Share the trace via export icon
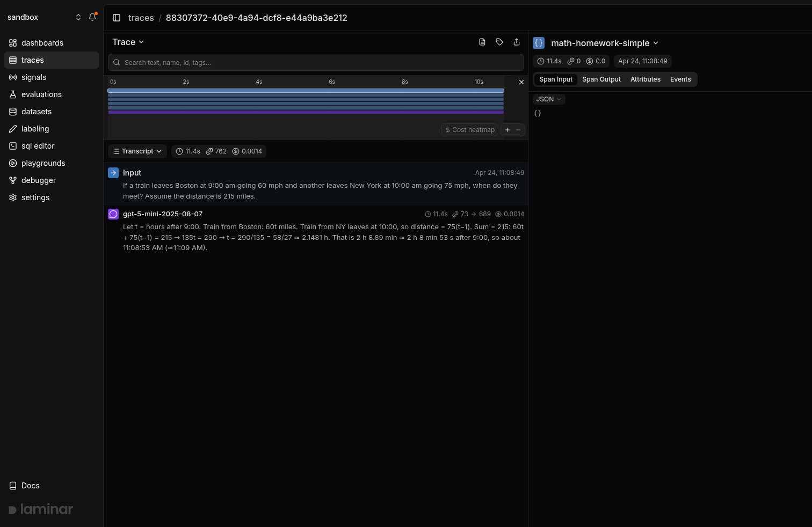The image size is (812, 527). [517, 42]
